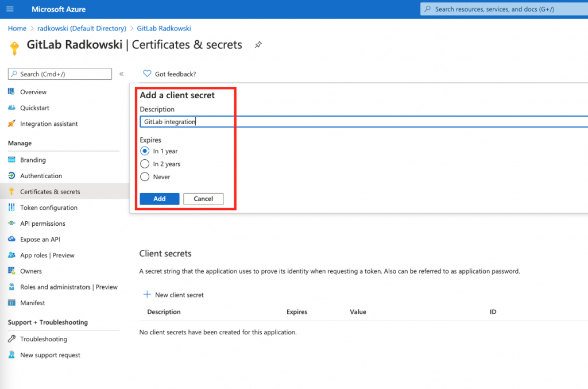The image size is (588, 389).
Task: Click the Manifest icon
Action: coord(11,303)
